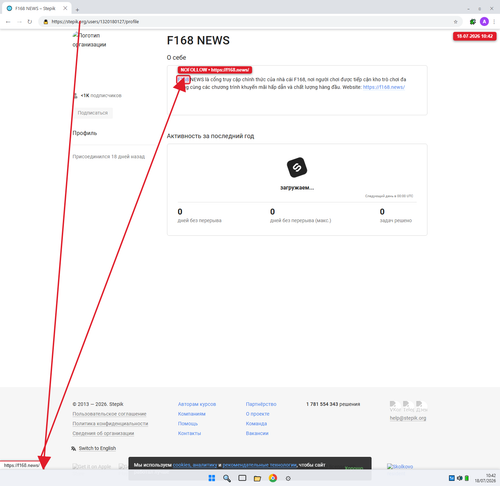Click the 'Присоединился 18 дней назад' text
This screenshot has height=486, width=500.
pos(109,156)
